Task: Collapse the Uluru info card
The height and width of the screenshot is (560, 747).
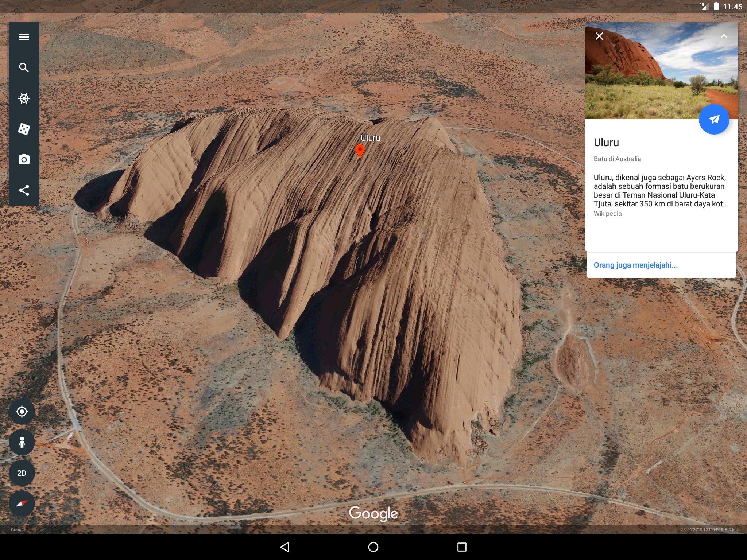Action: pos(724,36)
